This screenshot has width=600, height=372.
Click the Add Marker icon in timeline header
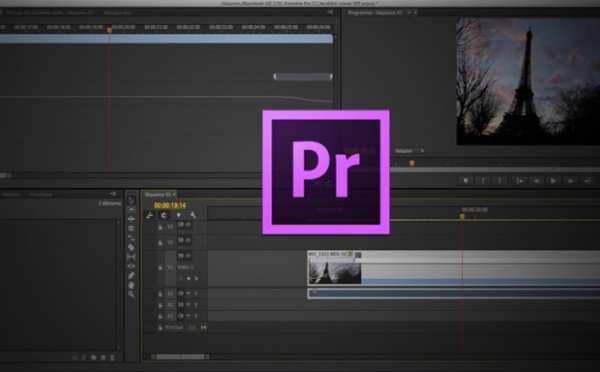(178, 215)
